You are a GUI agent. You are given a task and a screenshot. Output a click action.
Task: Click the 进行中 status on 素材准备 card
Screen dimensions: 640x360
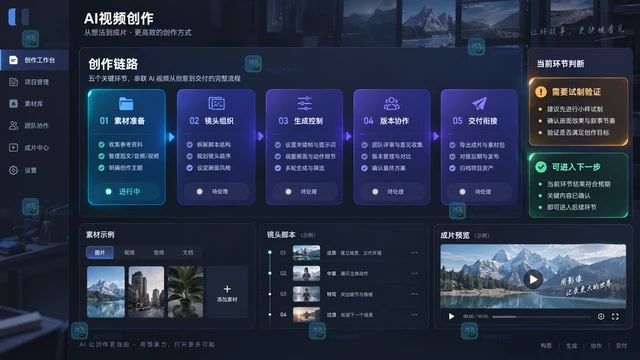click(127, 191)
